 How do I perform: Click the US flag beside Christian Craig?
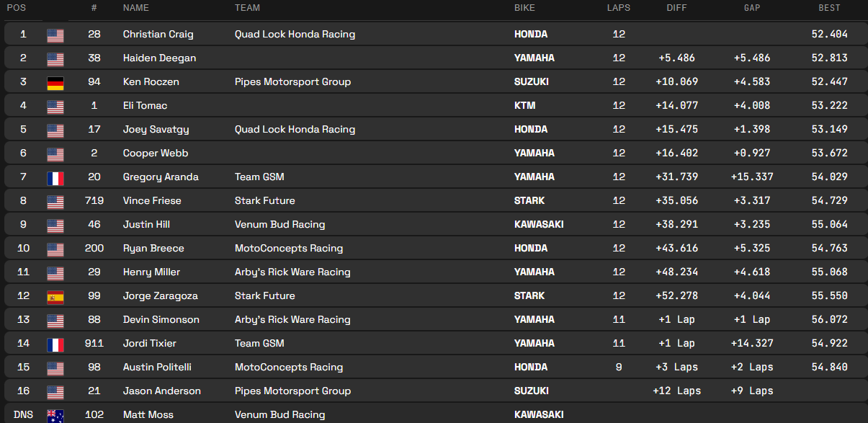pyautogui.click(x=55, y=35)
